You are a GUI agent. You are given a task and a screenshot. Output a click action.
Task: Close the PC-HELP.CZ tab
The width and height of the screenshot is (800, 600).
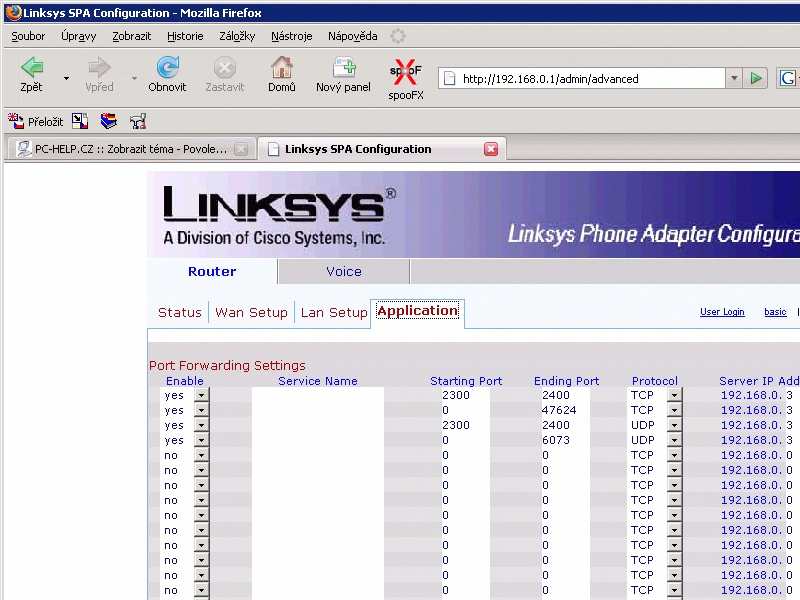pyautogui.click(x=241, y=149)
